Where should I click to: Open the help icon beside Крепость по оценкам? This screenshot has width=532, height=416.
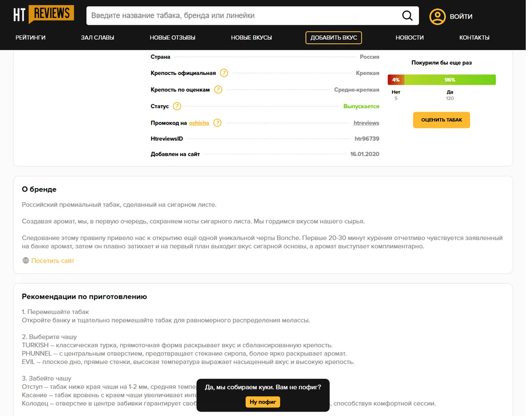[x=218, y=90]
